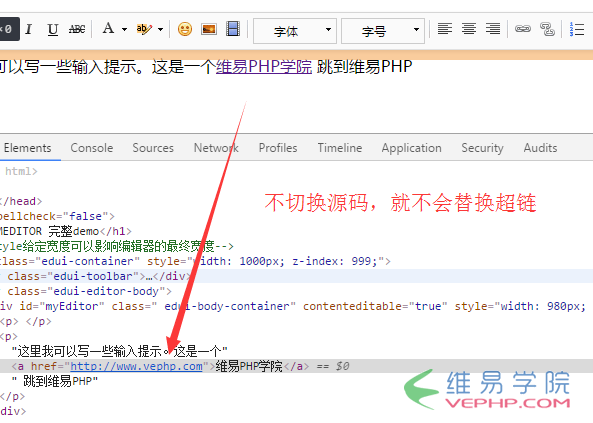This screenshot has height=423, width=593.
Task: Open the Timeline tab
Action: (340, 148)
